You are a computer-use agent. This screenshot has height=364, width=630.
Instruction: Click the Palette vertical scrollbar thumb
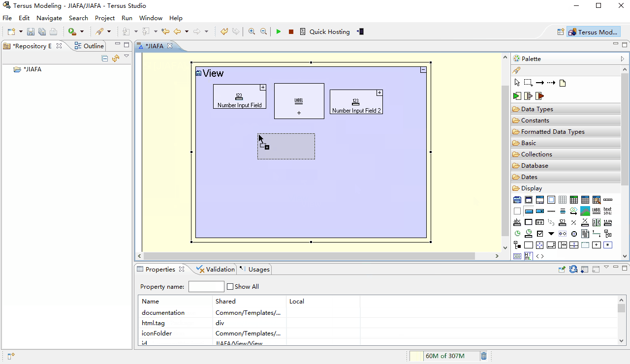625,129
